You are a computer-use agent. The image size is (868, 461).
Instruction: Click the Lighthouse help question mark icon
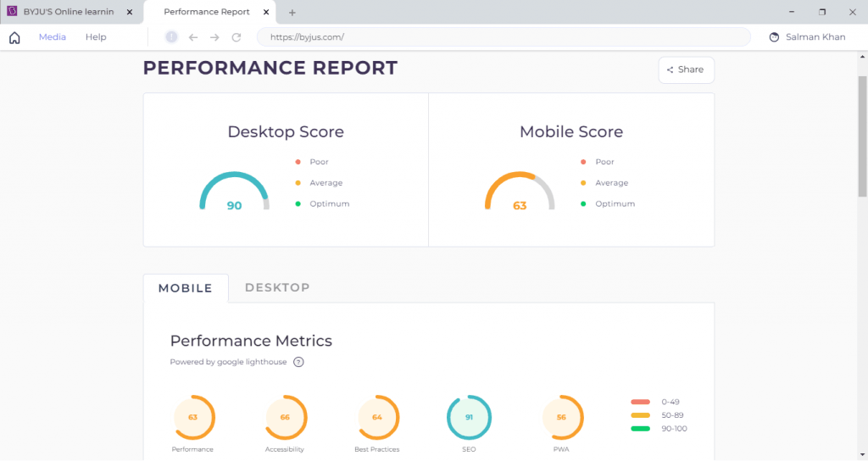pos(298,362)
